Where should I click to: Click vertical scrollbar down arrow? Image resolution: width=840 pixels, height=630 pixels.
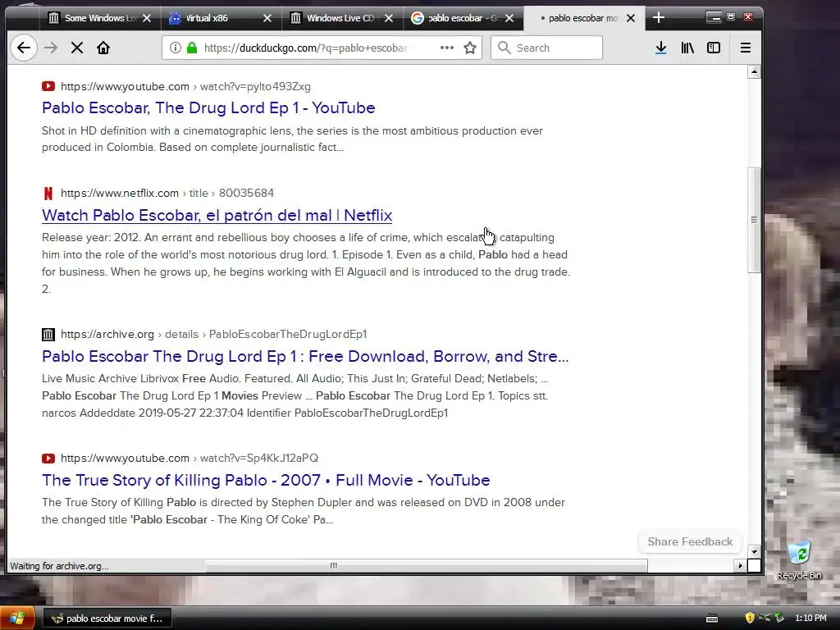754,551
